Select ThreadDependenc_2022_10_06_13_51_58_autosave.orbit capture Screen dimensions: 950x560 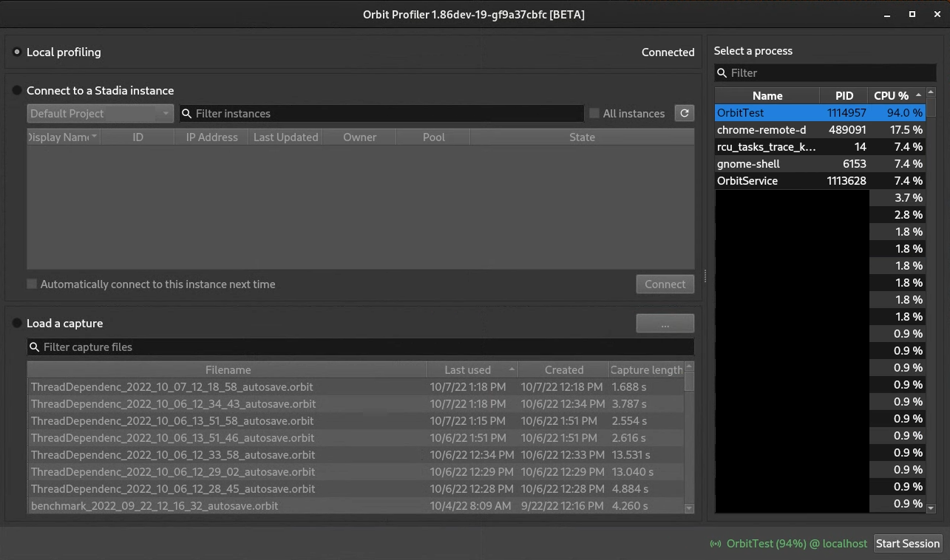click(x=356, y=421)
